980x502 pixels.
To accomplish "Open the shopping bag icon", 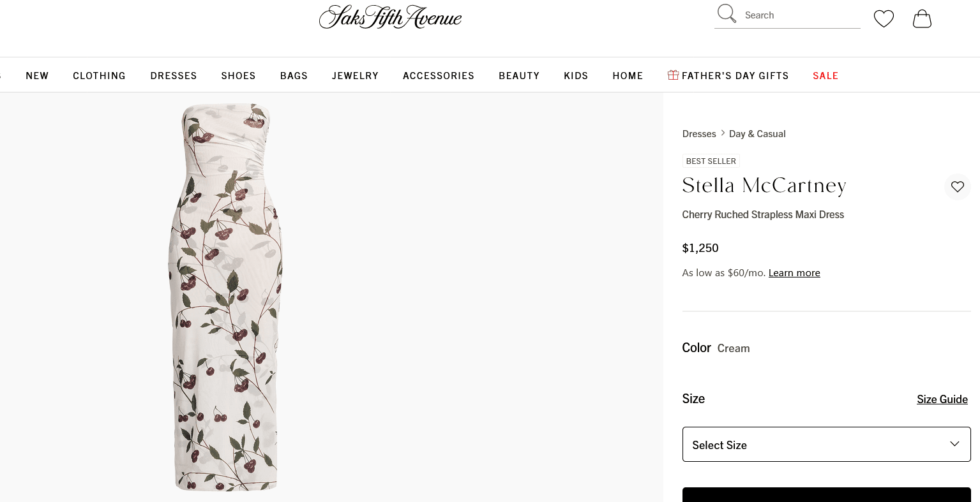I will 922,18.
